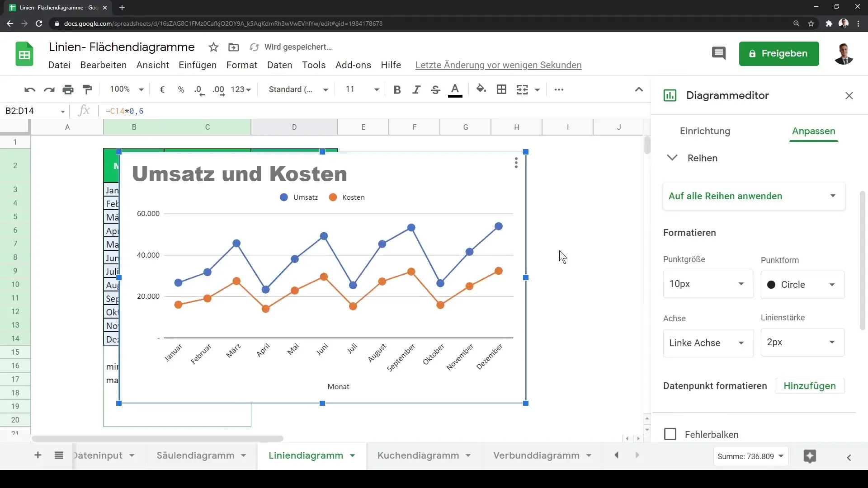Open Punktform Circle dropdown
This screenshot has width=868, height=488.
[802, 285]
